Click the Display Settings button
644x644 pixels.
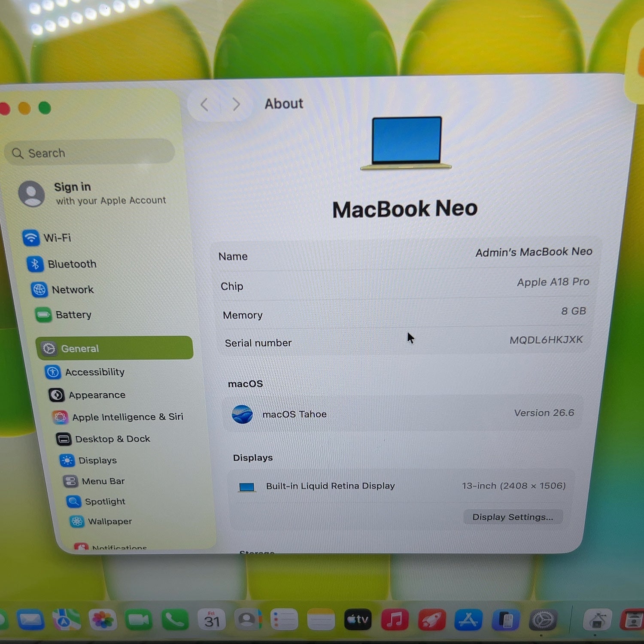point(513,517)
